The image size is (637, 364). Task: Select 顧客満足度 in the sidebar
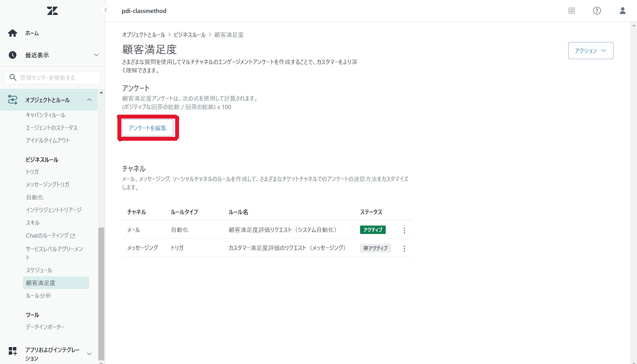click(56, 283)
